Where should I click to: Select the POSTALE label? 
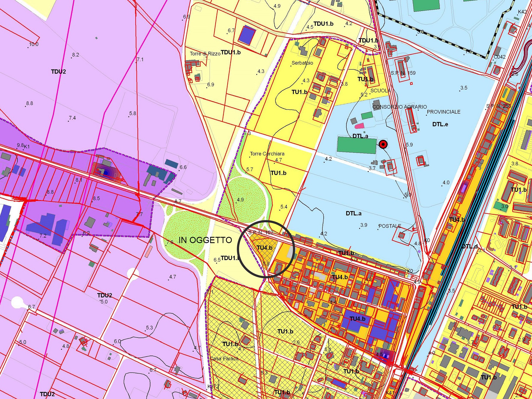click(x=390, y=226)
